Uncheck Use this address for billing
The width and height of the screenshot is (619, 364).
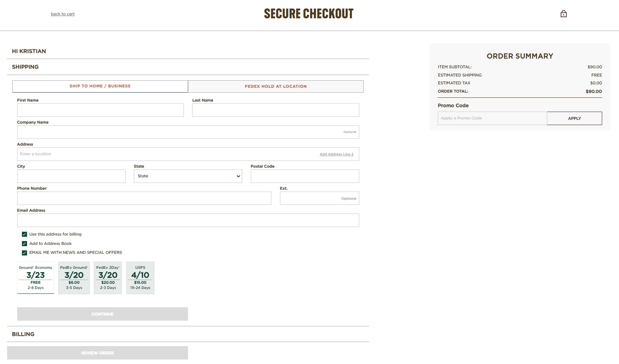click(25, 234)
